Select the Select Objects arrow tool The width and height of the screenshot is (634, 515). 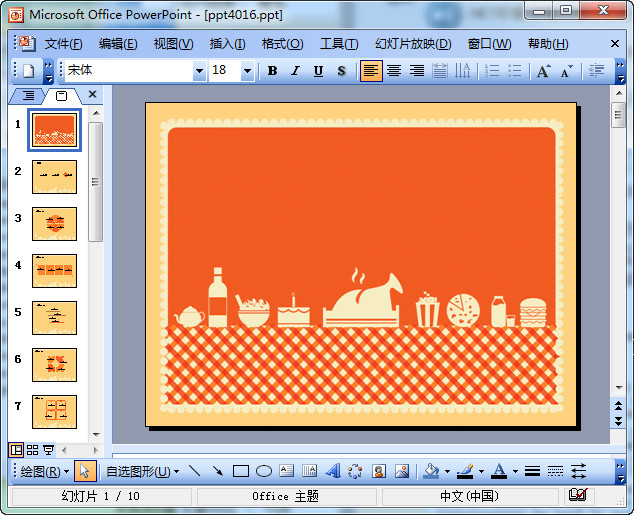point(85,471)
